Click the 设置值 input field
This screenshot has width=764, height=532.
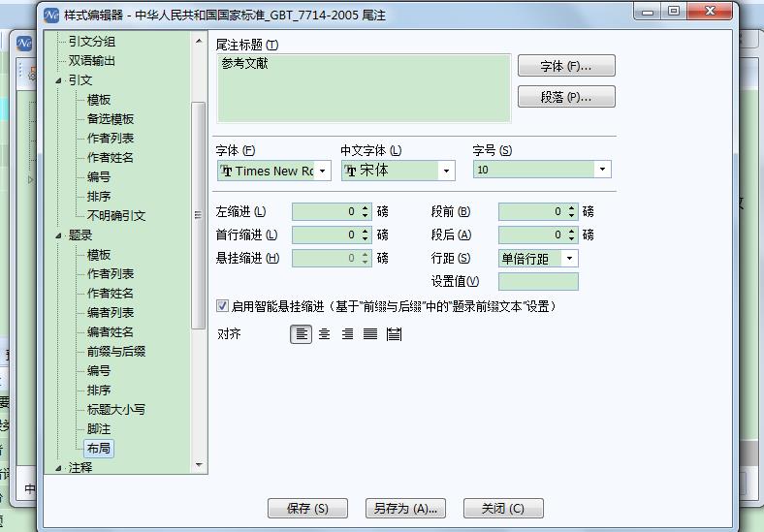point(538,281)
